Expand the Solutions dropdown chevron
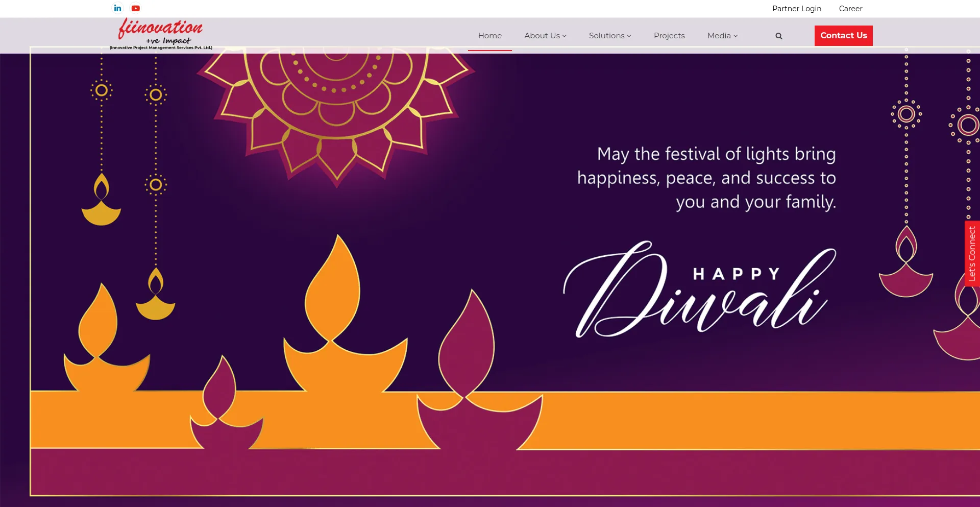980x507 pixels. [x=629, y=36]
